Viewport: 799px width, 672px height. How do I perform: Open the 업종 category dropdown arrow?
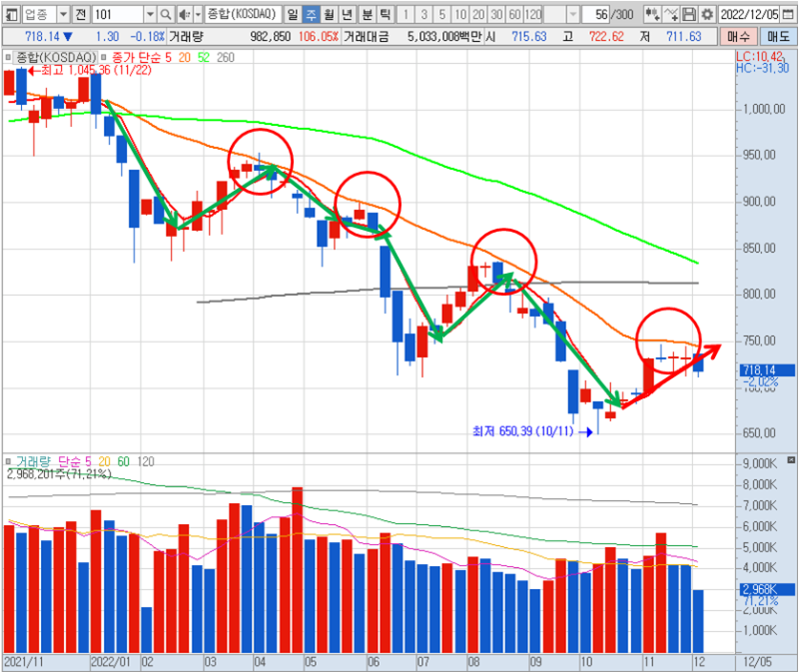(x=63, y=14)
